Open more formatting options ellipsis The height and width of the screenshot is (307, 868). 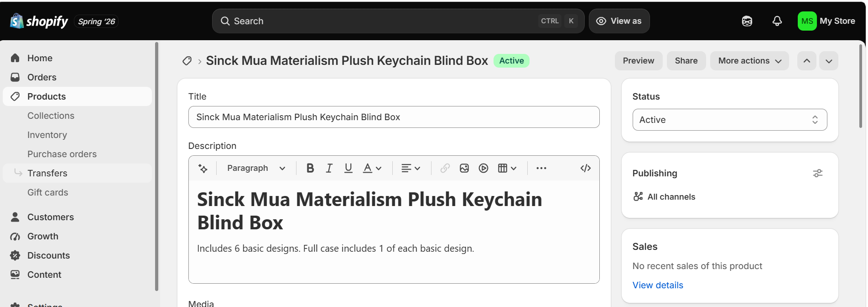click(x=541, y=168)
